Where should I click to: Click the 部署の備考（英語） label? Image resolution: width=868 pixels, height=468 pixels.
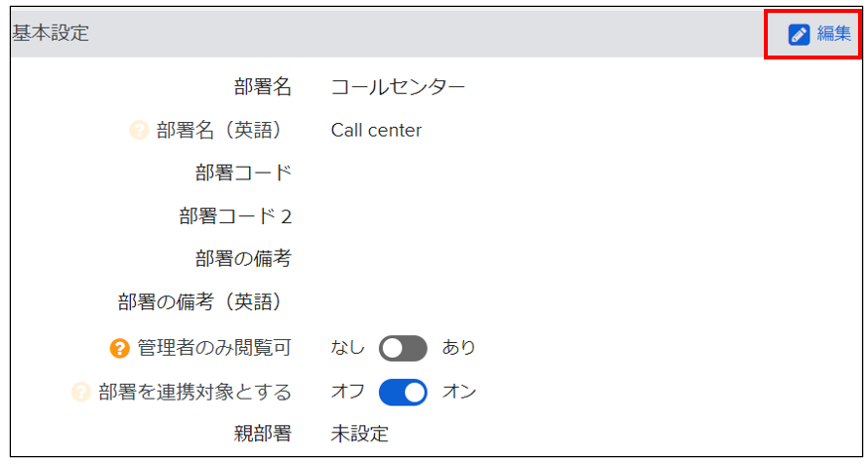(x=199, y=302)
